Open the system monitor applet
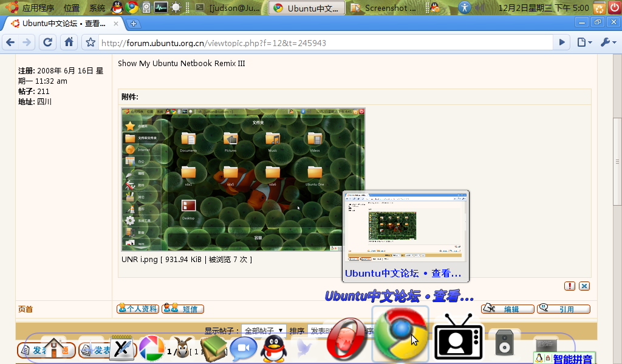Viewport: 622px width, 364px height. [160, 7]
